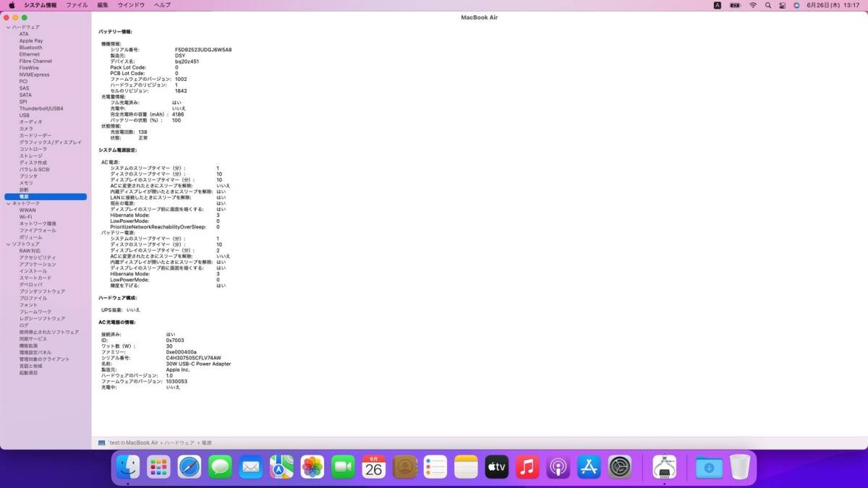Open Podcasts from the Dock

pyautogui.click(x=558, y=468)
